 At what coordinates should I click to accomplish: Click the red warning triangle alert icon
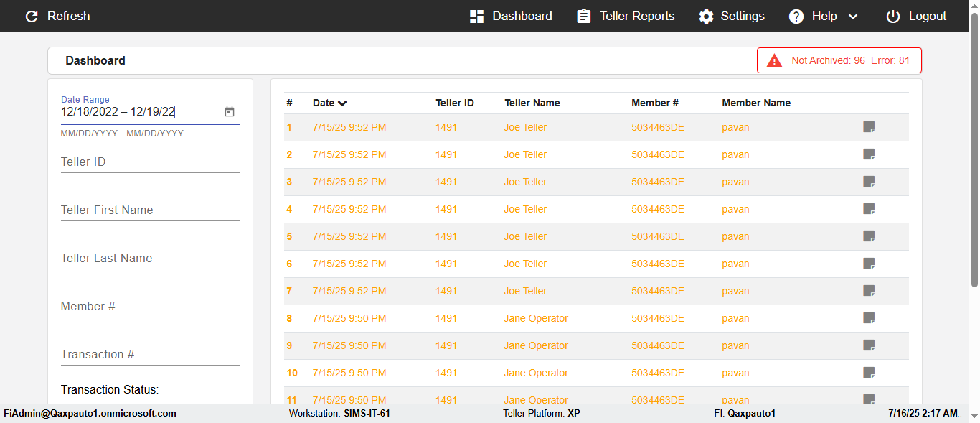point(774,61)
